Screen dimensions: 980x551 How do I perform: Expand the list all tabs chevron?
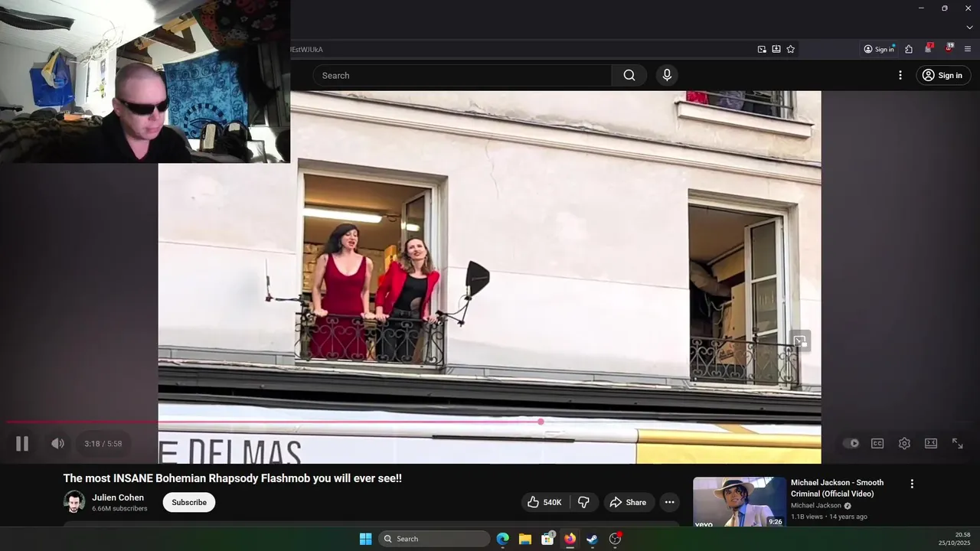[x=969, y=28]
